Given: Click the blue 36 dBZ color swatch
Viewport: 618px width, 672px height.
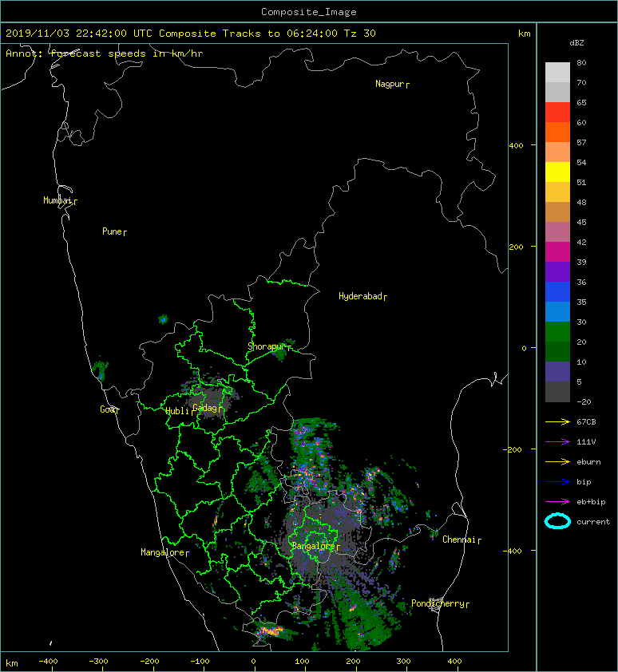Looking at the screenshot, I should pyautogui.click(x=557, y=291).
